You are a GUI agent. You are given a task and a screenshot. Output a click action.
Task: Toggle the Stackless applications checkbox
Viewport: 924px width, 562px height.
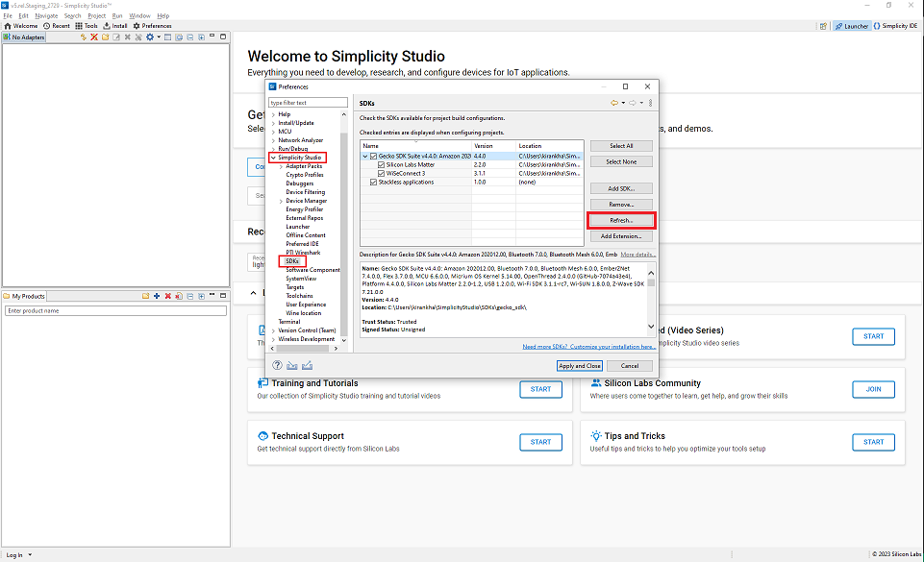pyautogui.click(x=374, y=183)
